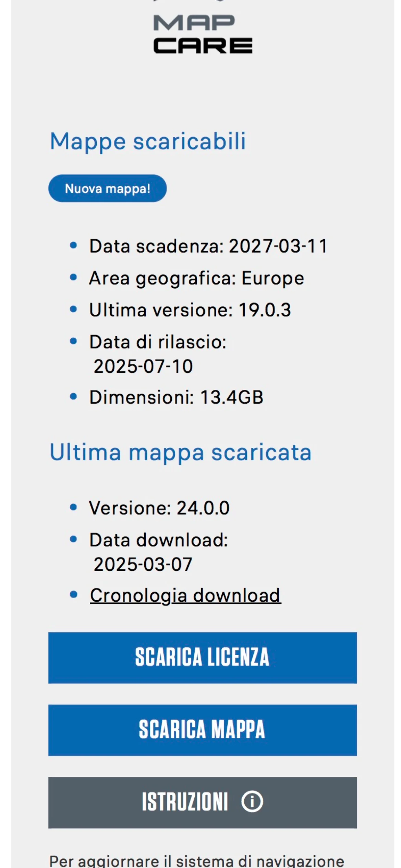
Task: Click the download date 2025-03-07
Action: (x=143, y=564)
